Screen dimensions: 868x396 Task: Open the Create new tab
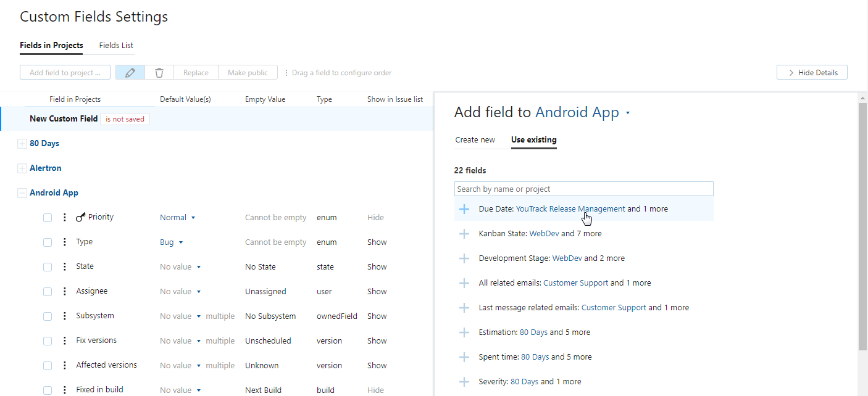pyautogui.click(x=475, y=140)
